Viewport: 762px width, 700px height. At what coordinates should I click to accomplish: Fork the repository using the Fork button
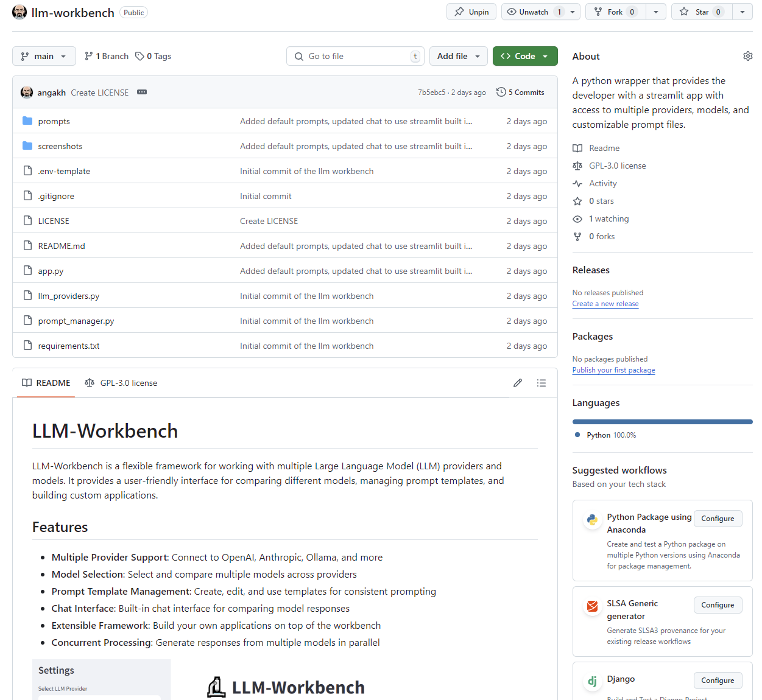(615, 12)
